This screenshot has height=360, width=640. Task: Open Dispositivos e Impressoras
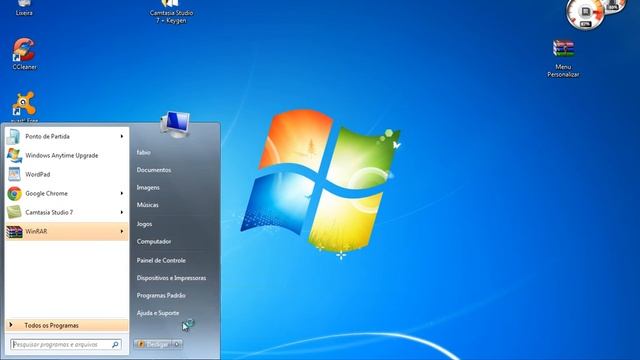pyautogui.click(x=171, y=278)
